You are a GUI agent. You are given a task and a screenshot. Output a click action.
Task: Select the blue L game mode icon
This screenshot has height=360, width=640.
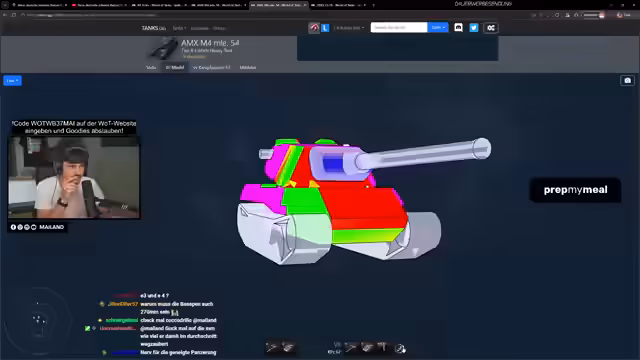click(x=325, y=28)
